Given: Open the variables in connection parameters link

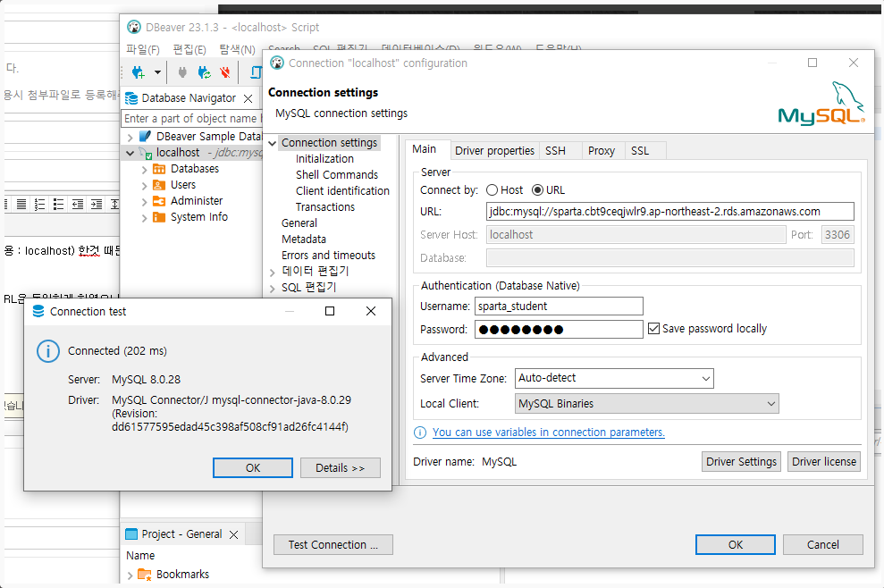Looking at the screenshot, I should tap(549, 433).
